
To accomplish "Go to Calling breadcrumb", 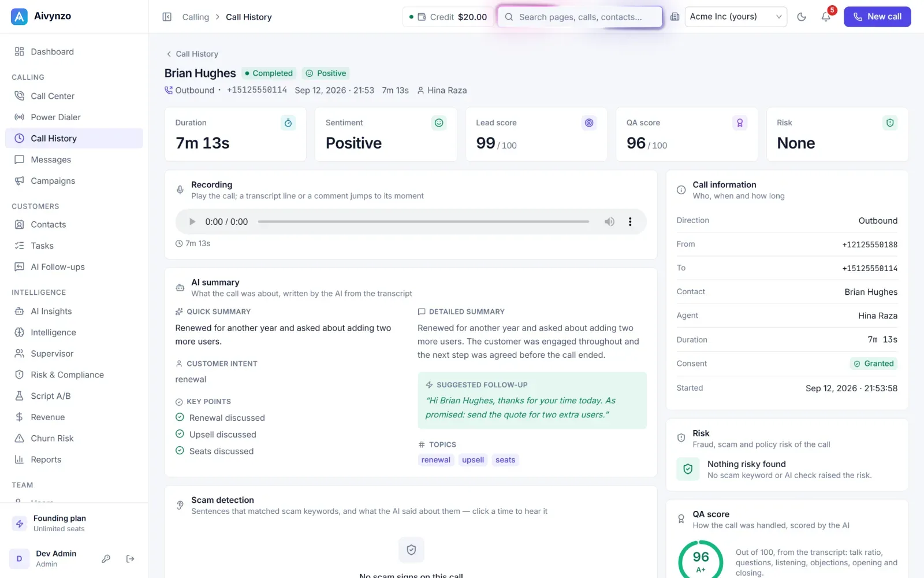I will pyautogui.click(x=195, y=17).
